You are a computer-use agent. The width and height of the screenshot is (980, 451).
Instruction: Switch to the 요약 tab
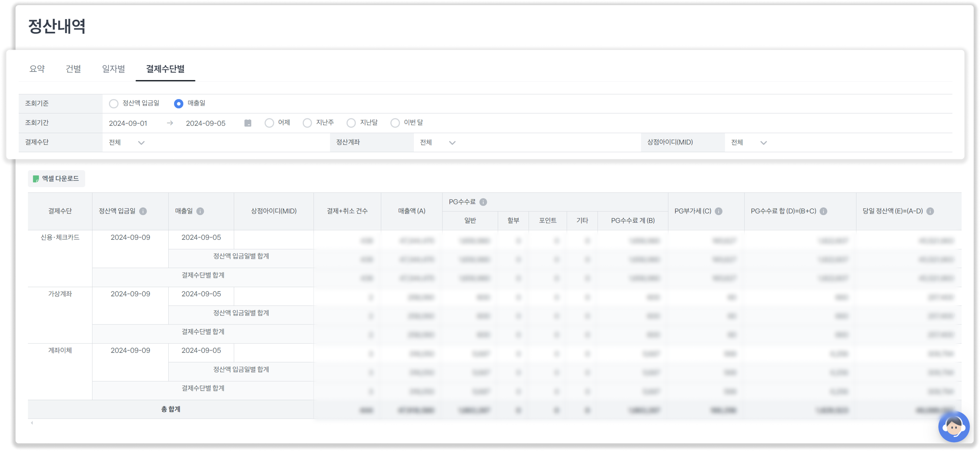point(37,69)
